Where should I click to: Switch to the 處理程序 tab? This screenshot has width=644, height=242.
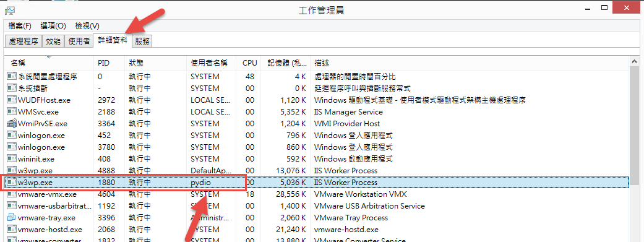pos(24,41)
